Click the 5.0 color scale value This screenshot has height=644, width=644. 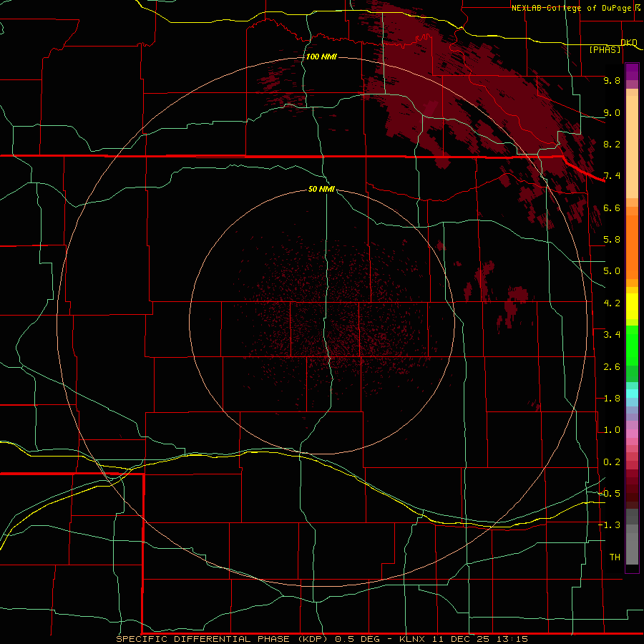[612, 271]
